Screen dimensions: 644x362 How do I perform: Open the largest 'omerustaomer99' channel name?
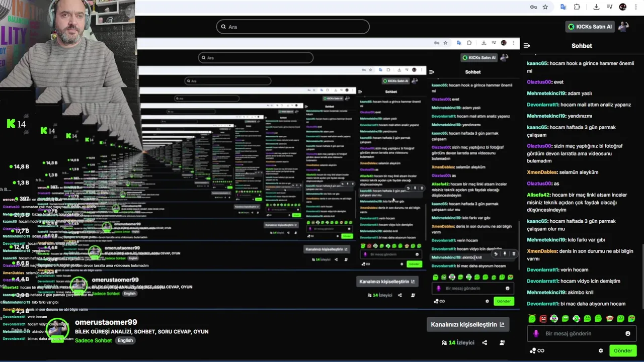(106, 322)
